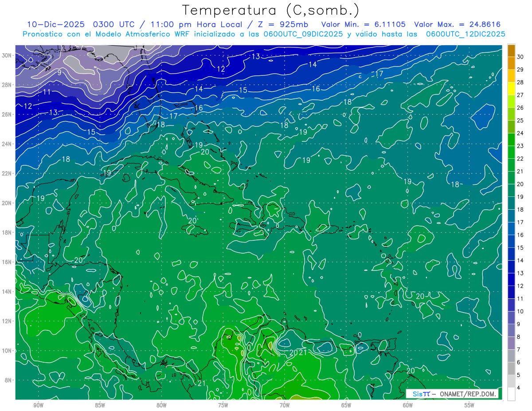Click the 24N latitude axis label
Image resolution: width=532 pixels, height=411 pixels.
7,144
